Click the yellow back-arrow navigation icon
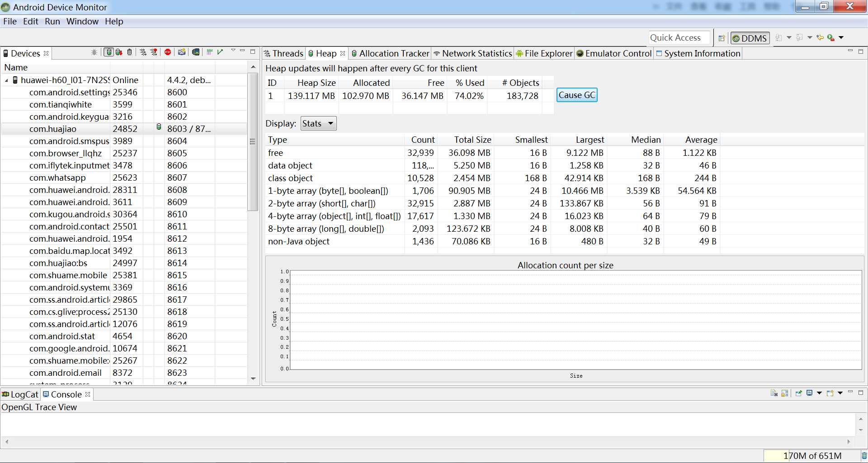The image size is (868, 463). tap(820, 37)
